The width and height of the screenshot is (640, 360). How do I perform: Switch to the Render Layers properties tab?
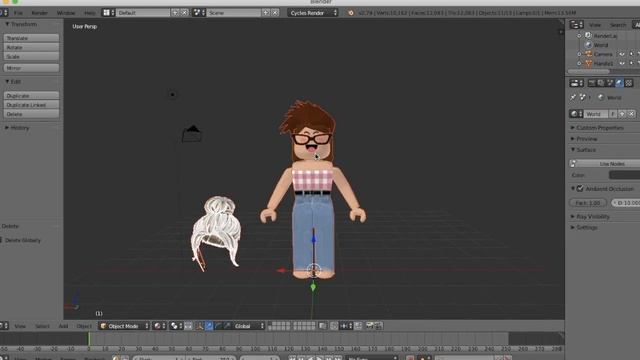click(601, 83)
